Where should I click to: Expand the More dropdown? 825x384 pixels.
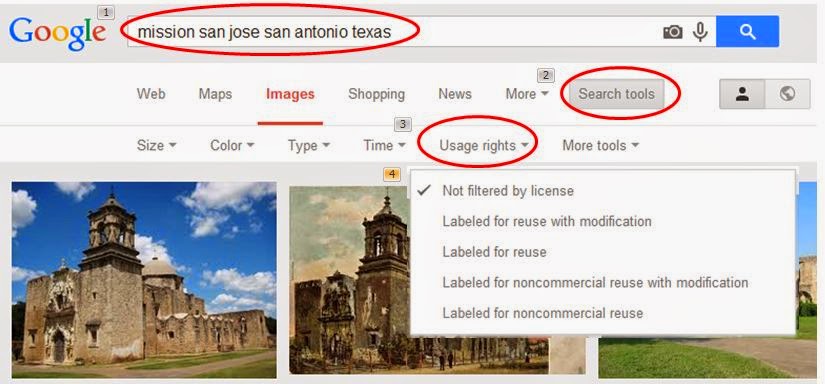527,94
